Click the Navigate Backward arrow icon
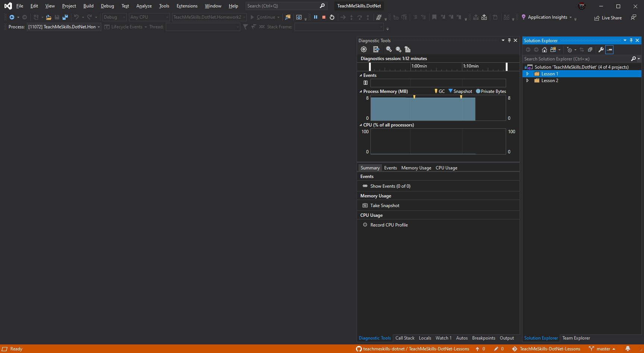The height and width of the screenshot is (353, 644). pos(12,17)
